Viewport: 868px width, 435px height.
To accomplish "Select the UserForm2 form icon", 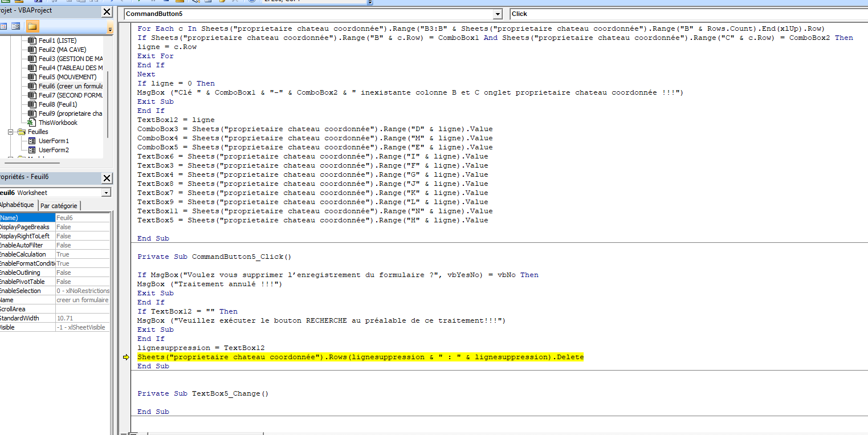I will click(x=32, y=150).
